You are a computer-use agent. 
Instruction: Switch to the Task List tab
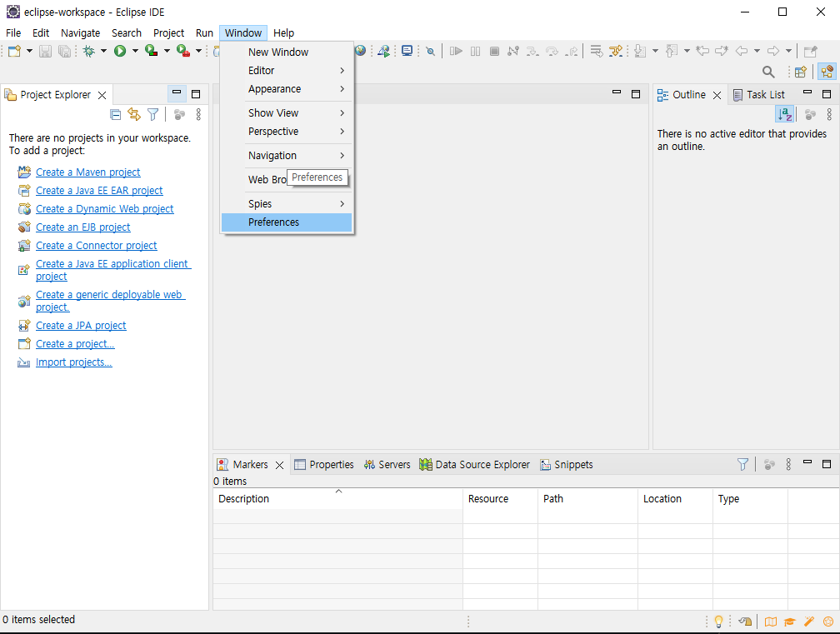(x=758, y=95)
